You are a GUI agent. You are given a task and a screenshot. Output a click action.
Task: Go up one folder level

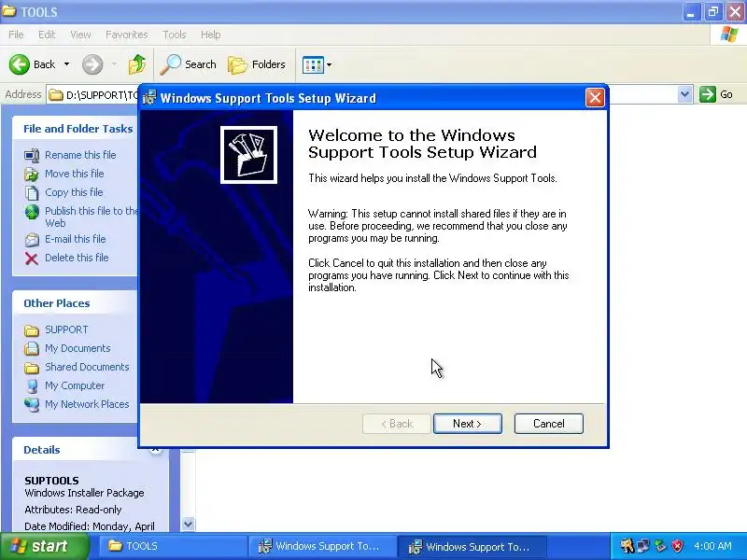(x=137, y=64)
